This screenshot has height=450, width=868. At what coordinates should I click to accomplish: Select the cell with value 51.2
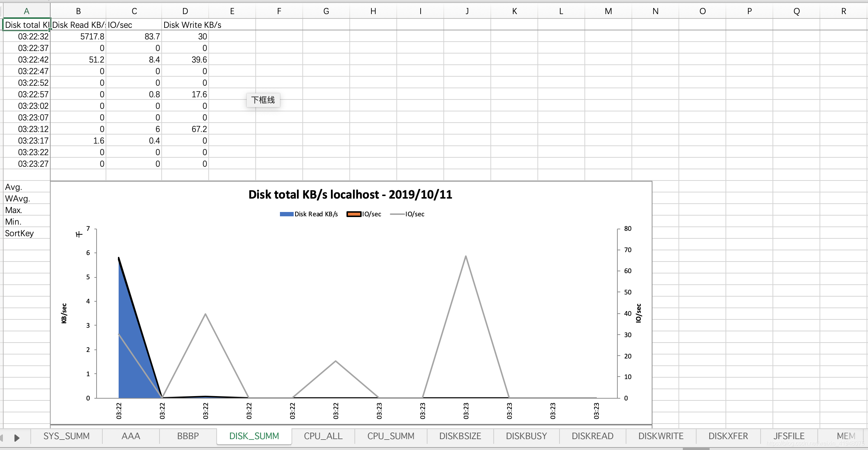(78, 59)
